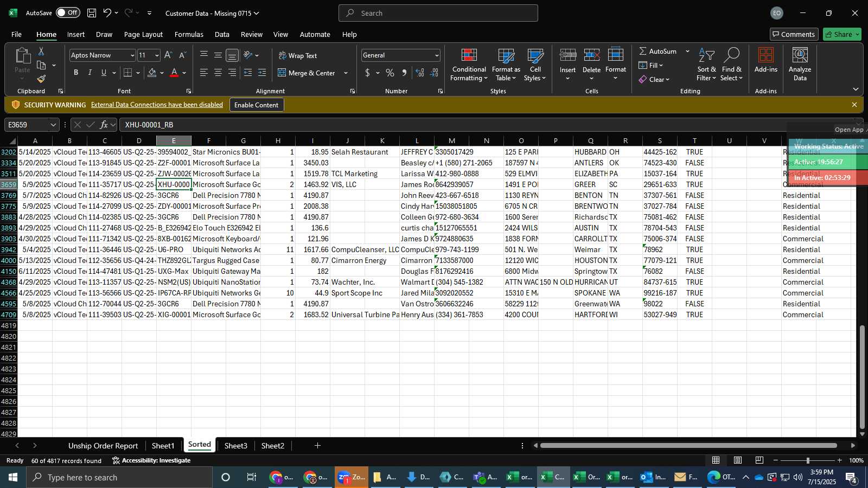Click the Decrease Indent icon

248,73
